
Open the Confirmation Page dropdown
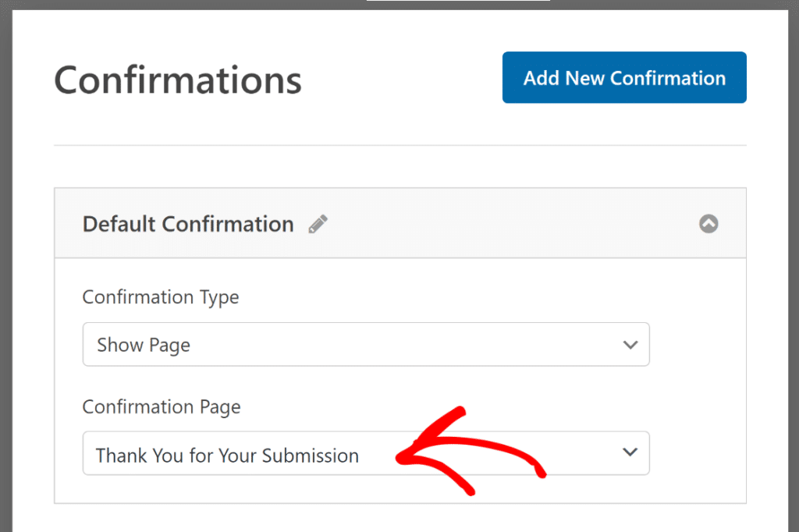[x=366, y=453]
